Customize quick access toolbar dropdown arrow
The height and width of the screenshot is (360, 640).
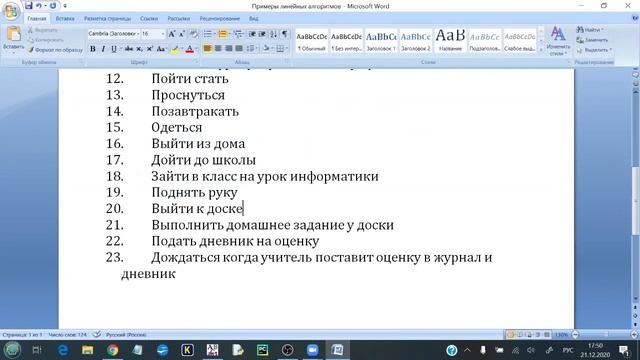(65, 6)
